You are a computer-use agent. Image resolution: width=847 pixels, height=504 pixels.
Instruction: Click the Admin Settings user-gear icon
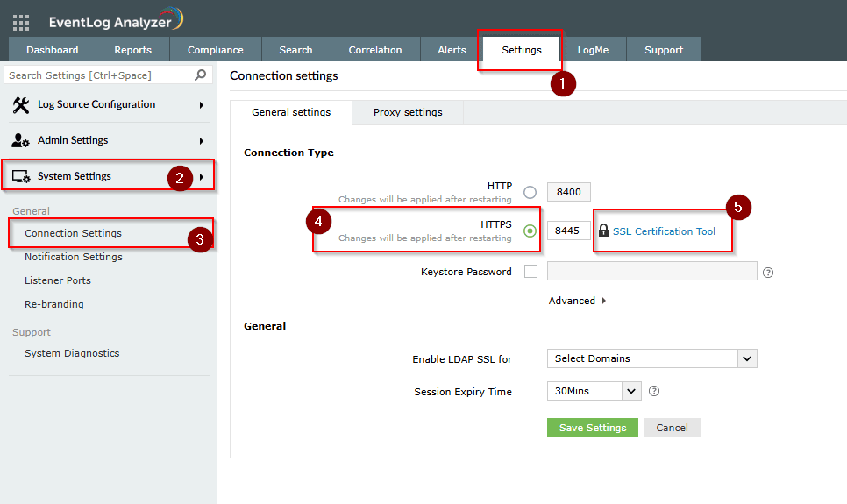(22, 141)
